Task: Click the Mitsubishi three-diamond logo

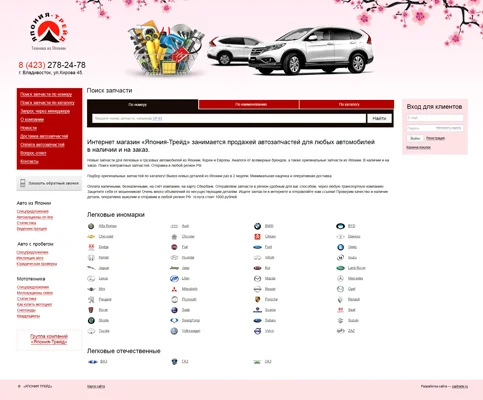Action: pyautogui.click(x=174, y=289)
